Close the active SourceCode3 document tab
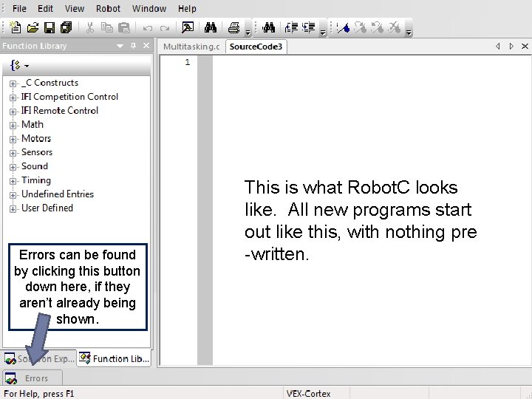The height and width of the screenshot is (399, 532). click(525, 46)
